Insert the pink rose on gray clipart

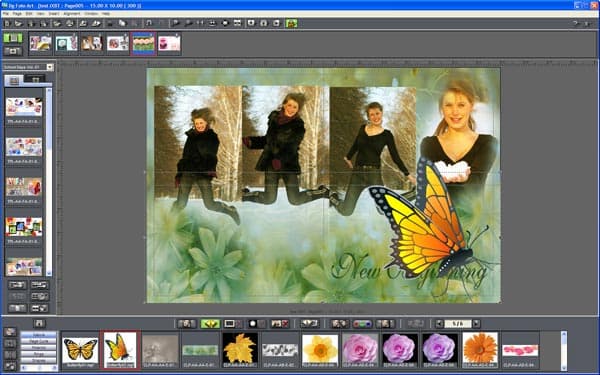pos(360,349)
